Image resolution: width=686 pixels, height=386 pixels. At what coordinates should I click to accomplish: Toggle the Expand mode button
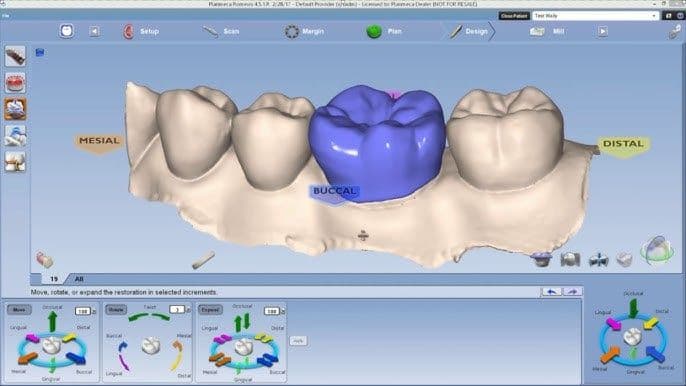coord(210,309)
